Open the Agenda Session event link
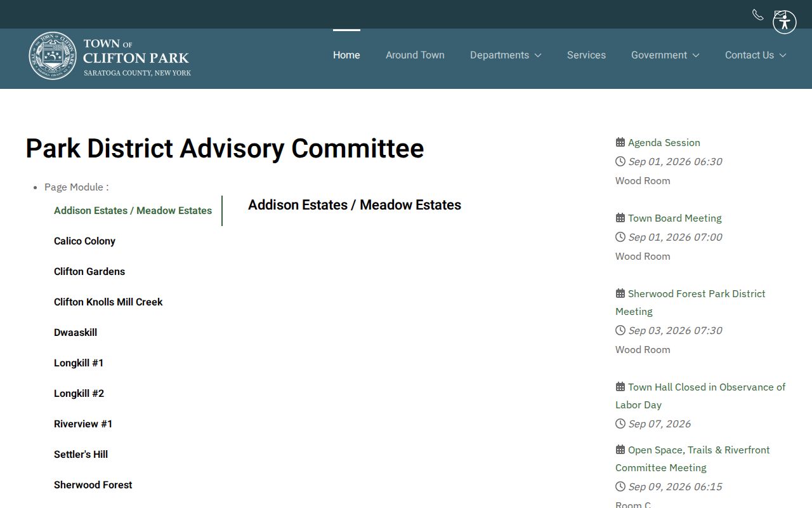Screen dimensions: 812x508 (x=664, y=142)
